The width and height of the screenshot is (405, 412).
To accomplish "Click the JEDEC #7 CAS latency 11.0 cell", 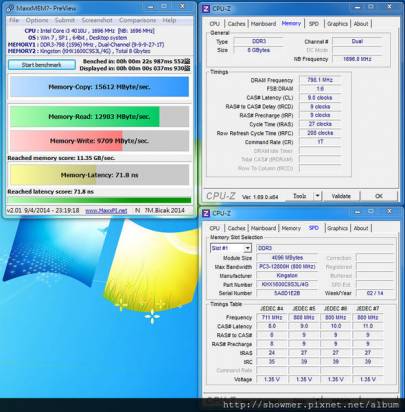I will pos(368,326).
